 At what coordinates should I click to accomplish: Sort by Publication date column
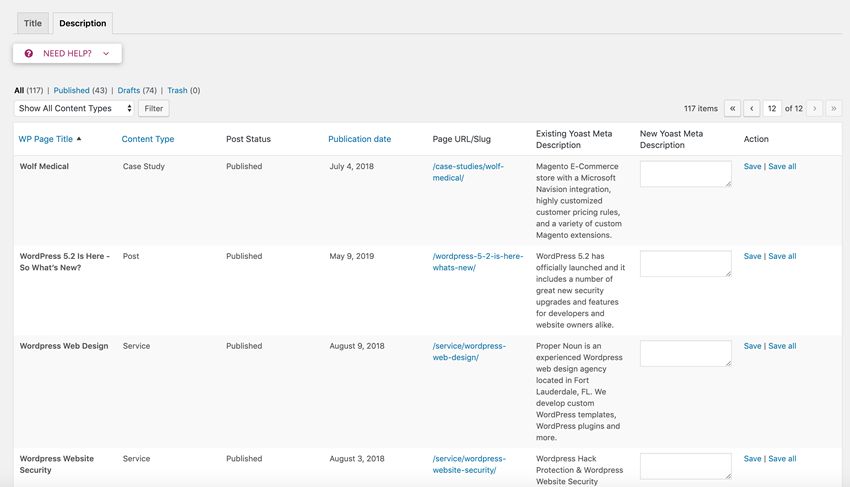click(x=359, y=139)
